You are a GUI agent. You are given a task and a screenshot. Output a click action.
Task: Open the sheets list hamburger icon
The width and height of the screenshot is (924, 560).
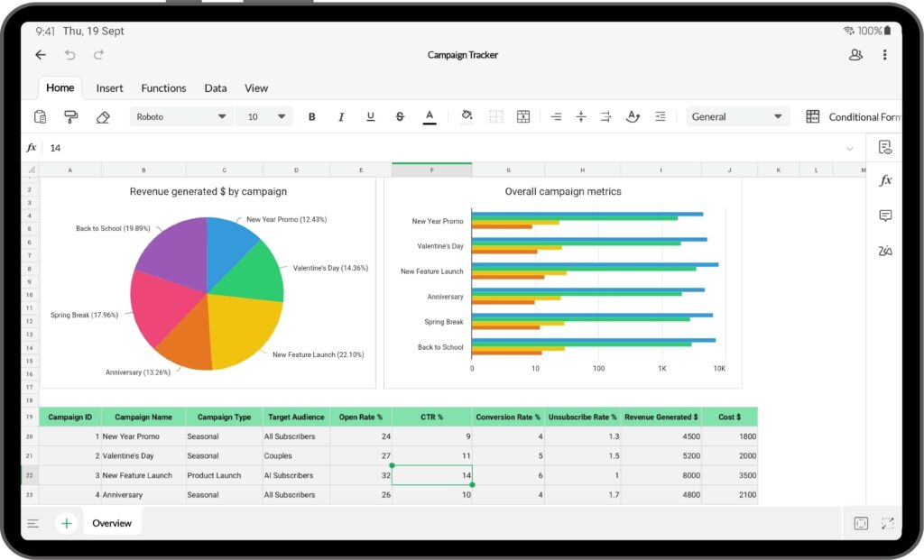coord(33,523)
